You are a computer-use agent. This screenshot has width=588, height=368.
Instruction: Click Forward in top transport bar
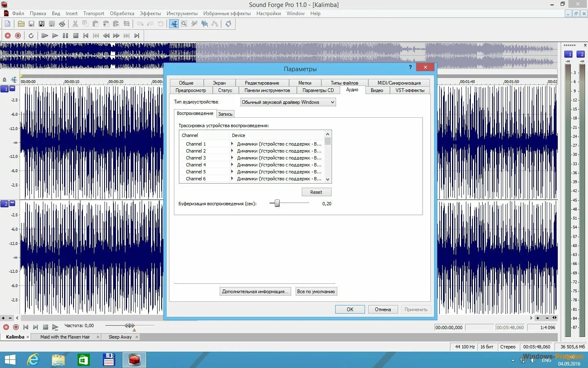116,36
